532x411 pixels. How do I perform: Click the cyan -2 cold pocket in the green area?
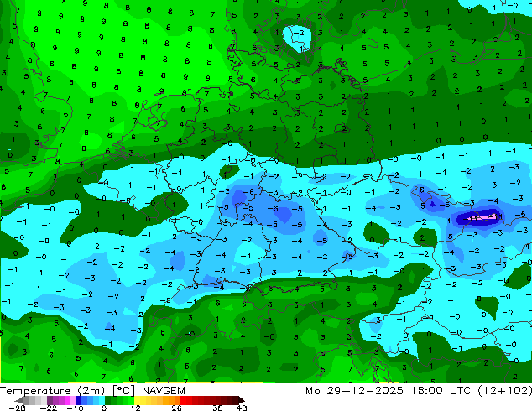point(297,37)
